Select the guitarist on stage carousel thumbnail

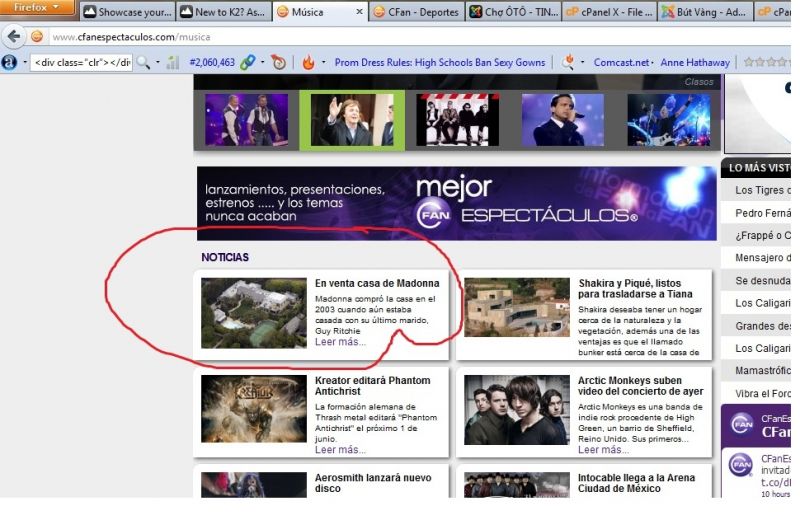click(668, 120)
